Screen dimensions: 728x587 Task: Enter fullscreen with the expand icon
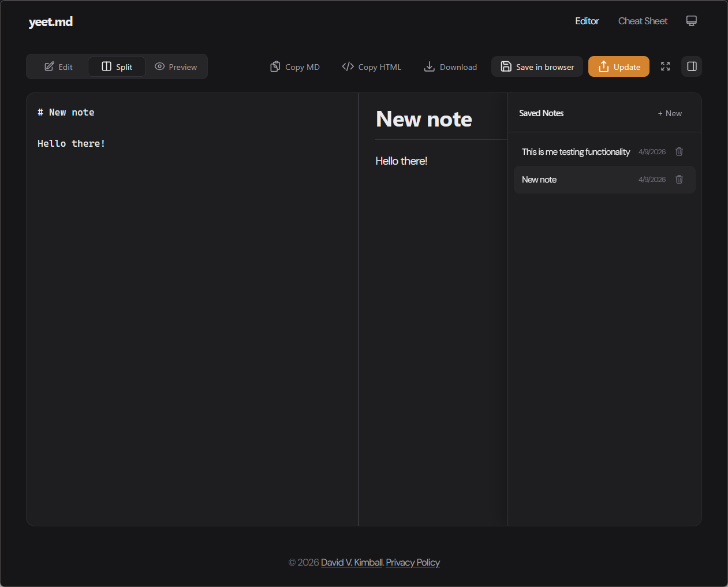click(665, 66)
